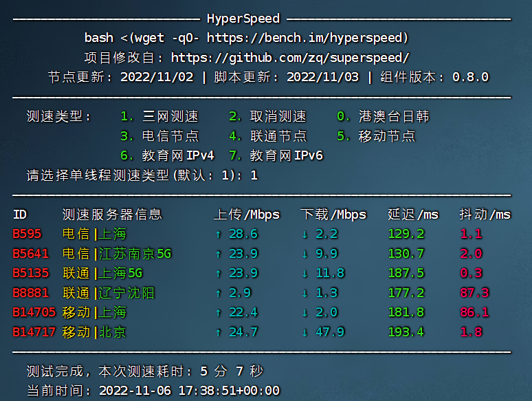The image size is (532, 401).
Task: Click the 87.3 jitter value
Action: pos(474,293)
